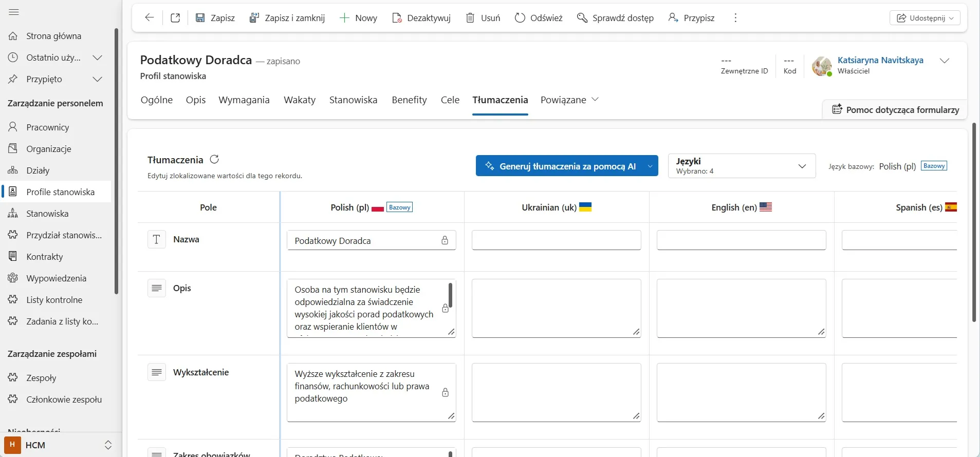Open the Języki languages dropdown
The image size is (980, 457).
tap(742, 166)
